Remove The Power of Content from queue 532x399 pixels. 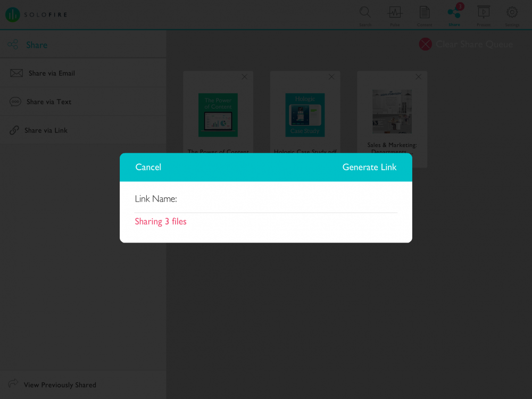(x=244, y=77)
